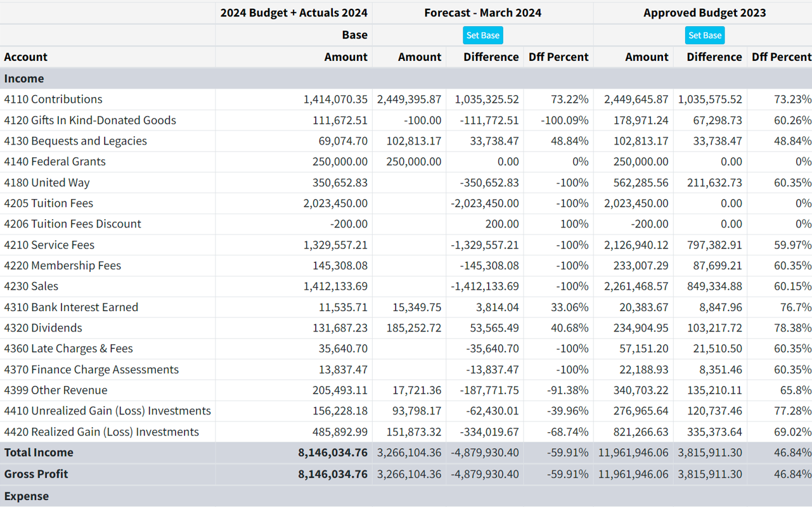Click the -100.09% difference percent cell
This screenshot has height=507, width=812.
pyautogui.click(x=564, y=120)
